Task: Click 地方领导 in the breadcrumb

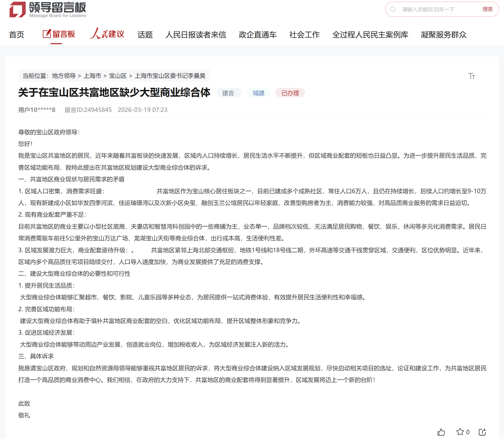Action: coord(64,76)
